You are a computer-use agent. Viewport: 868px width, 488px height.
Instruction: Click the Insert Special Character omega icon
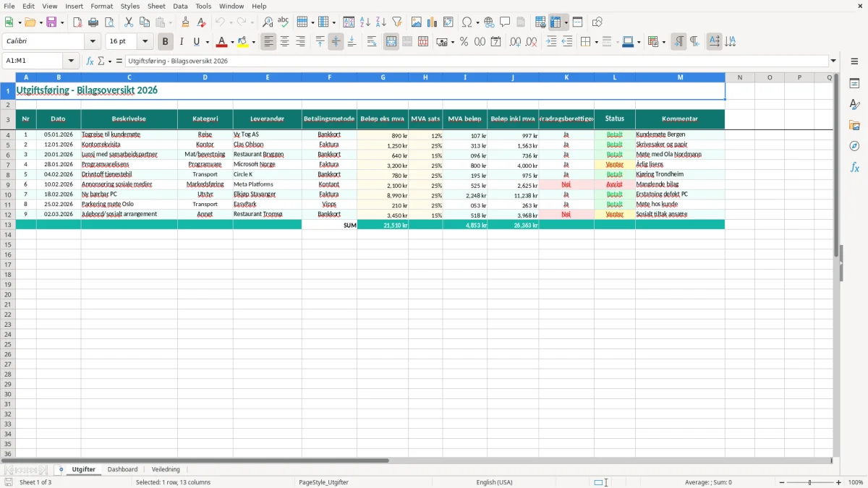(467, 22)
